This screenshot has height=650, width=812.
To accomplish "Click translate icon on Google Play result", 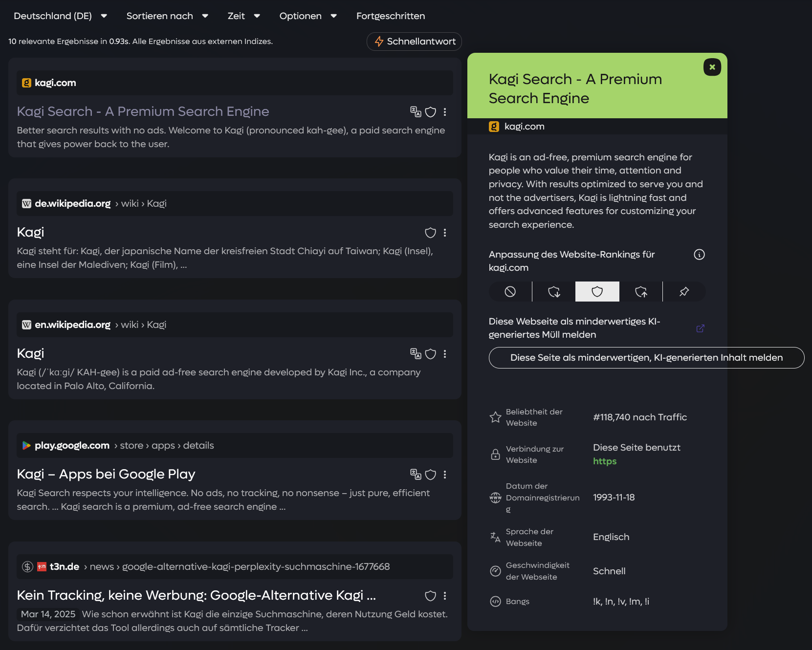I will pyautogui.click(x=416, y=474).
